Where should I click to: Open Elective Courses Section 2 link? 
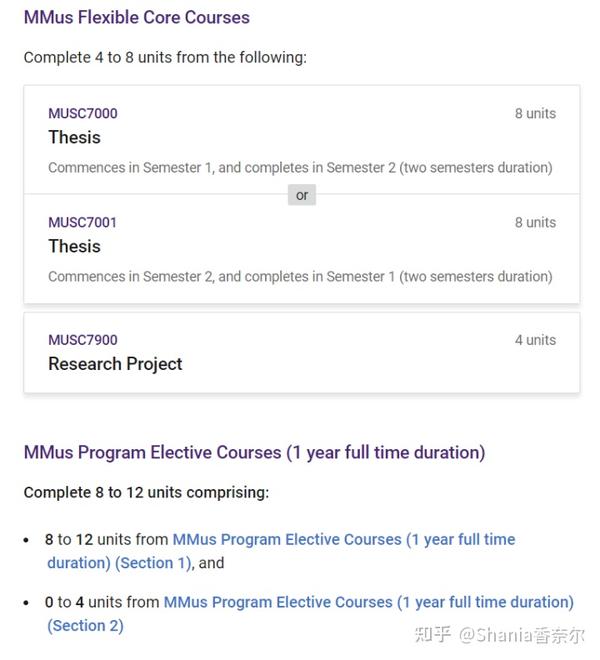pyautogui.click(x=310, y=614)
